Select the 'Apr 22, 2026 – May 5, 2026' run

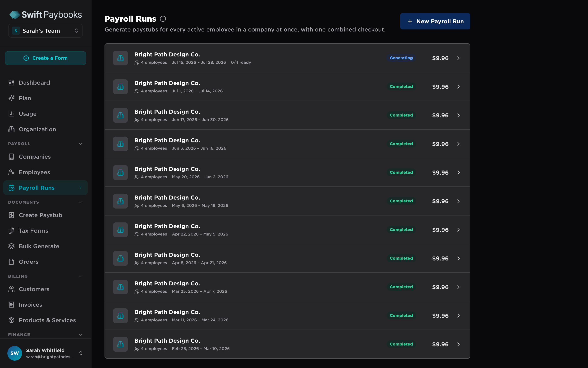click(x=287, y=230)
